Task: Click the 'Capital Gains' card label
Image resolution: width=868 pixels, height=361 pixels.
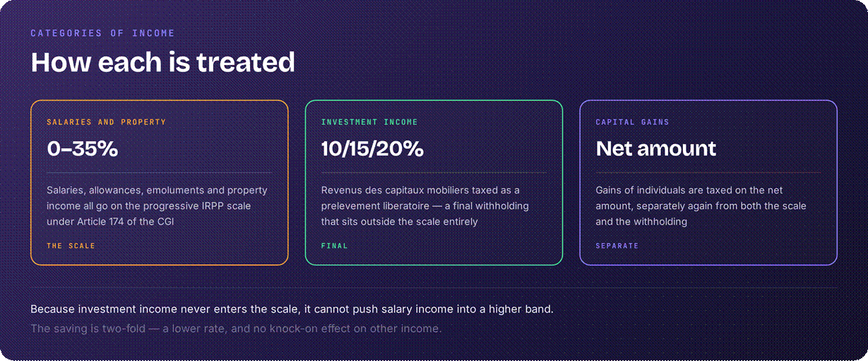Action: click(x=633, y=122)
